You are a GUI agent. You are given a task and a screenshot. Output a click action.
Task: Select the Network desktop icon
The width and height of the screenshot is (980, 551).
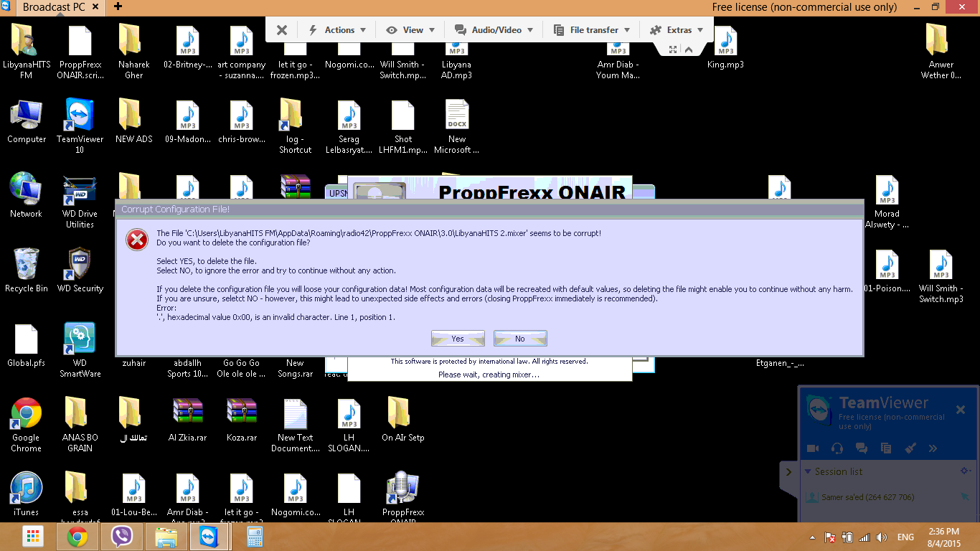[26, 195]
